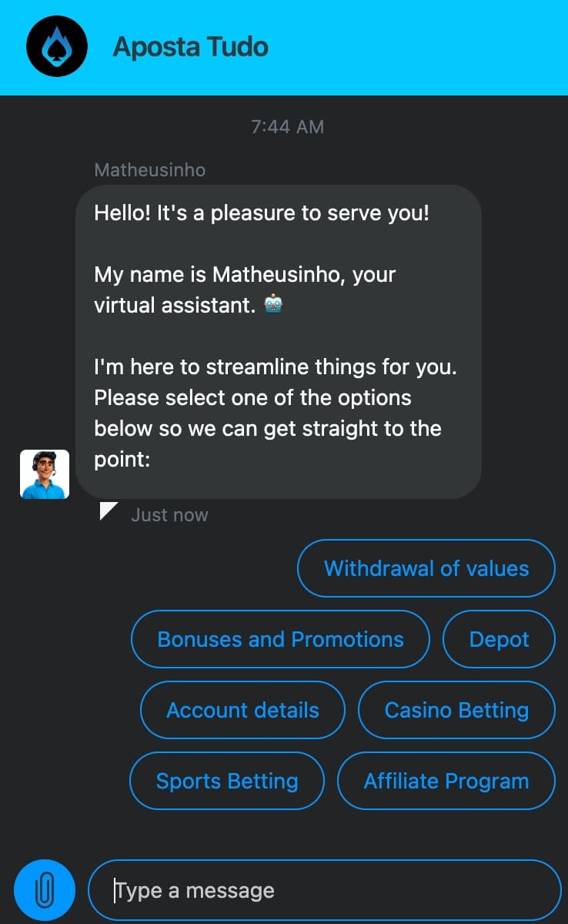Click the Matheusinho sender name label
Screen dimensions: 568x924
(150, 169)
